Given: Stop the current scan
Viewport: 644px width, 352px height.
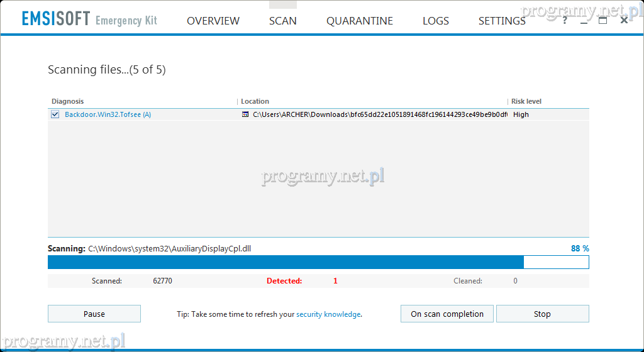Looking at the screenshot, I should point(542,314).
